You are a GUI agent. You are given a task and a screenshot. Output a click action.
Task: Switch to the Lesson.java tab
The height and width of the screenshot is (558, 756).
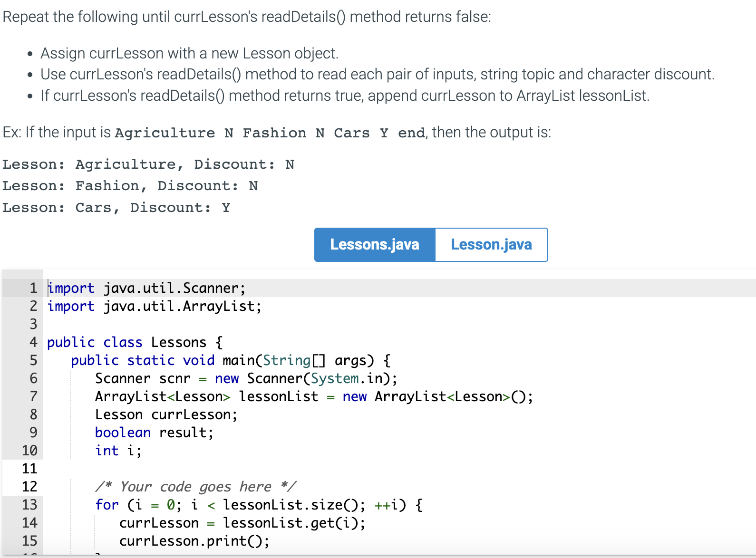pyautogui.click(x=491, y=244)
